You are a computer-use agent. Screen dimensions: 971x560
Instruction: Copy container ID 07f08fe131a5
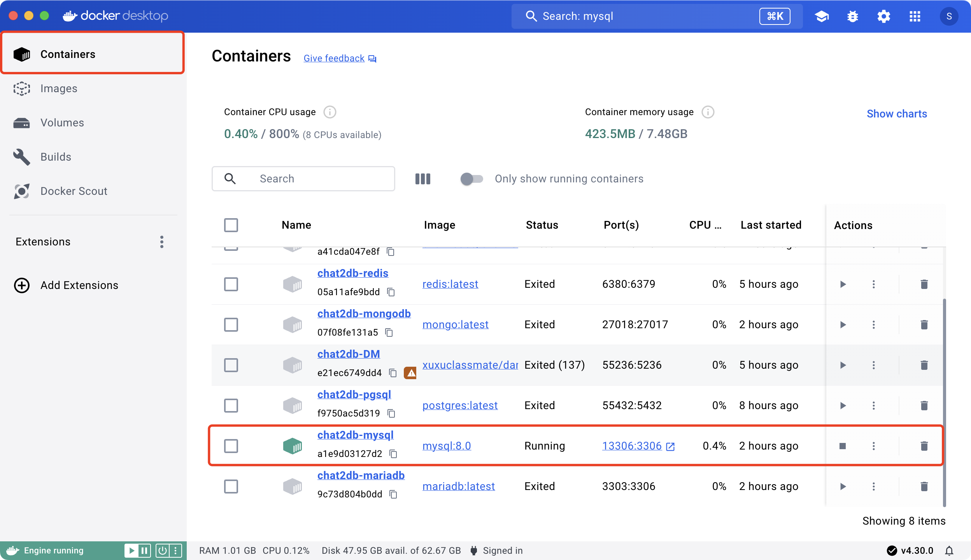[389, 332]
